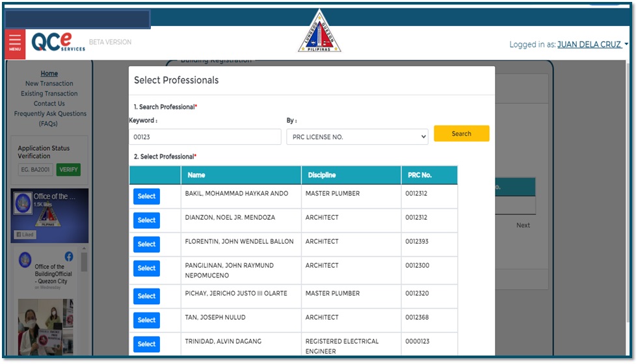Click the Keyword input field
The image size is (638, 364).
click(x=205, y=136)
